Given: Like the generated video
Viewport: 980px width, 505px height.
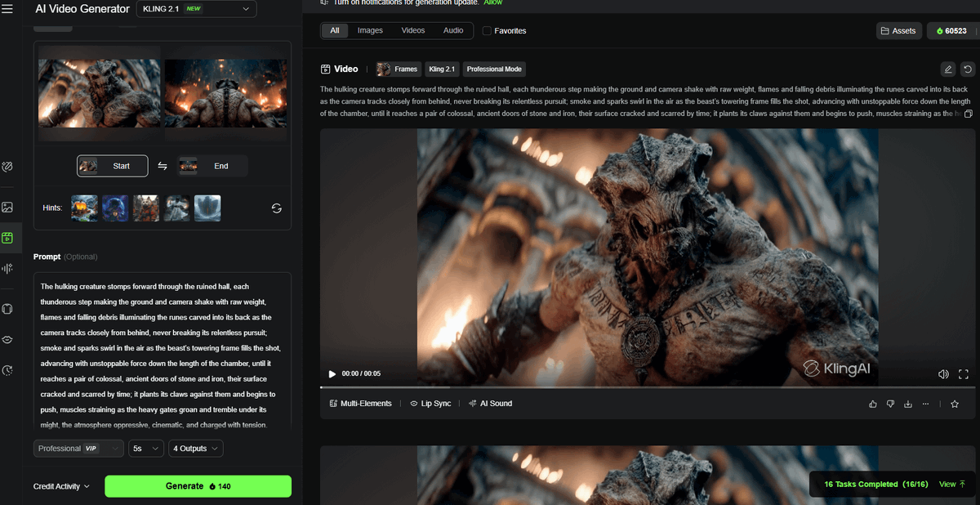Looking at the screenshot, I should (x=873, y=404).
